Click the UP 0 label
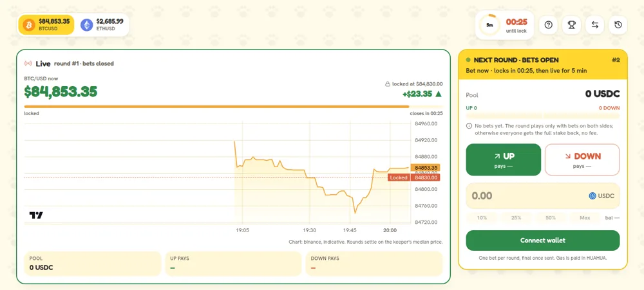644x290 pixels. pyautogui.click(x=471, y=108)
